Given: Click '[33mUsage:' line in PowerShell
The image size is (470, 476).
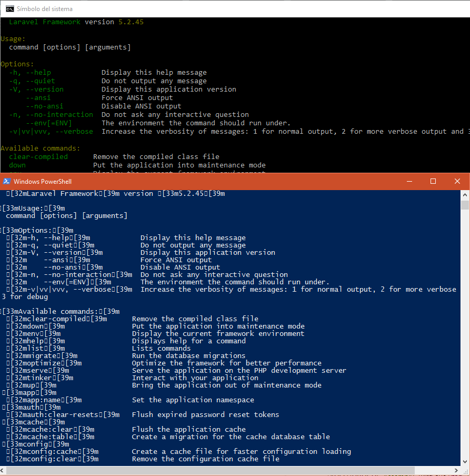Looking at the screenshot, I should [x=33, y=209].
